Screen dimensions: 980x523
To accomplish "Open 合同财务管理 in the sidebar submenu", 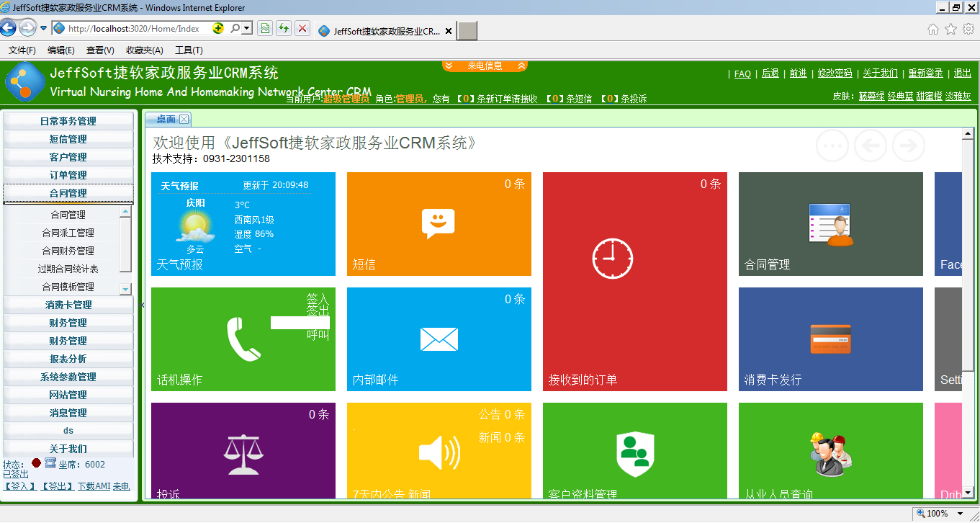I will [68, 251].
